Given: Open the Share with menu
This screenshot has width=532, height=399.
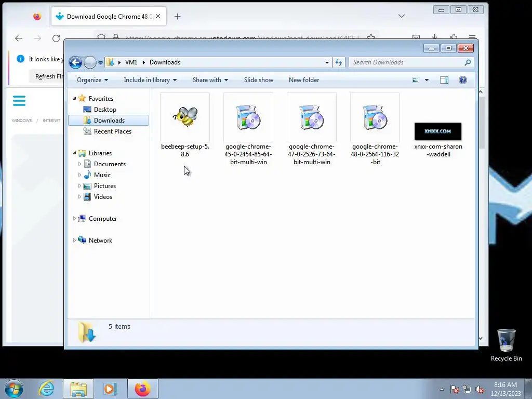Looking at the screenshot, I should click(210, 80).
